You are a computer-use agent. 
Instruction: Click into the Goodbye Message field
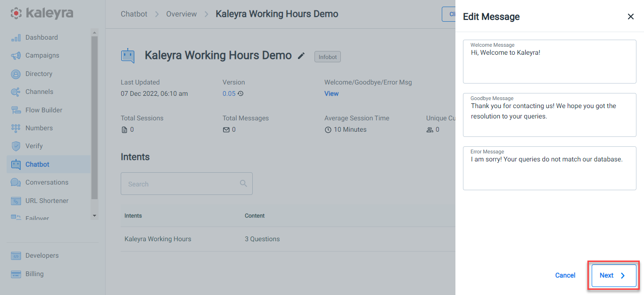(x=550, y=115)
